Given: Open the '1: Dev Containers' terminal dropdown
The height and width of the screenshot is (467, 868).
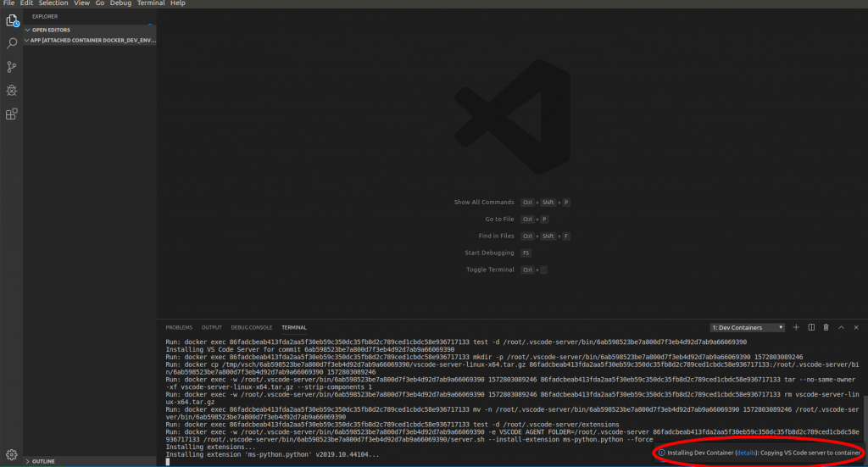Looking at the screenshot, I should [748, 327].
